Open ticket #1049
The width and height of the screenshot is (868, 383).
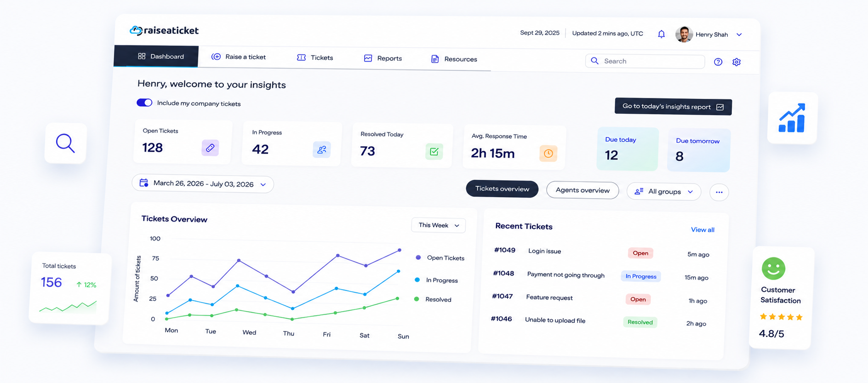[x=504, y=250]
